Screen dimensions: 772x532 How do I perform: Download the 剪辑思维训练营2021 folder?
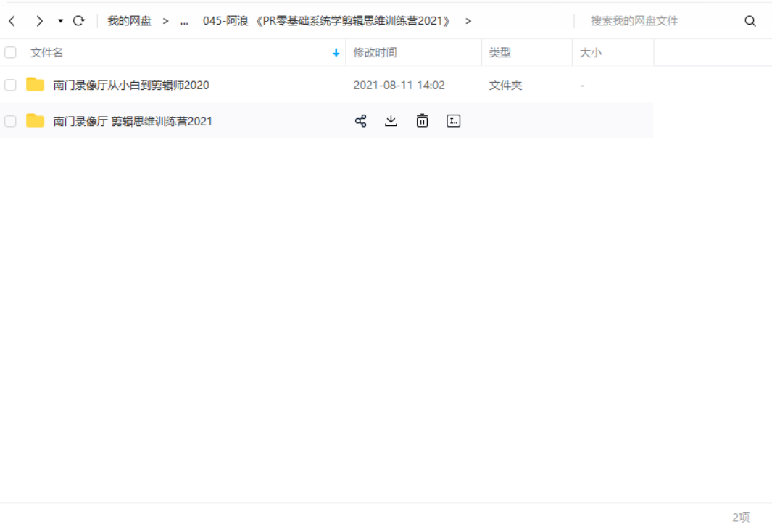click(391, 121)
